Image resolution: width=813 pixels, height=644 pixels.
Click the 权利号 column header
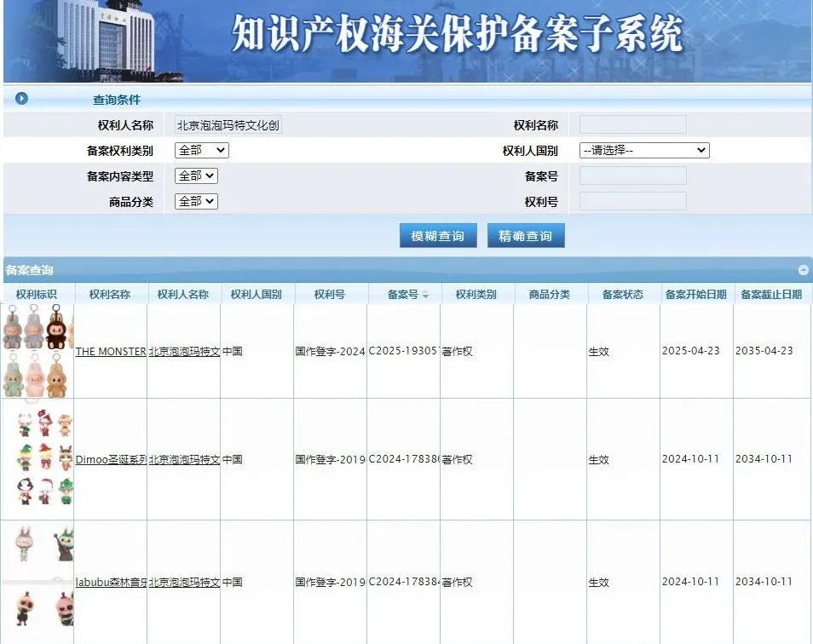(330, 294)
